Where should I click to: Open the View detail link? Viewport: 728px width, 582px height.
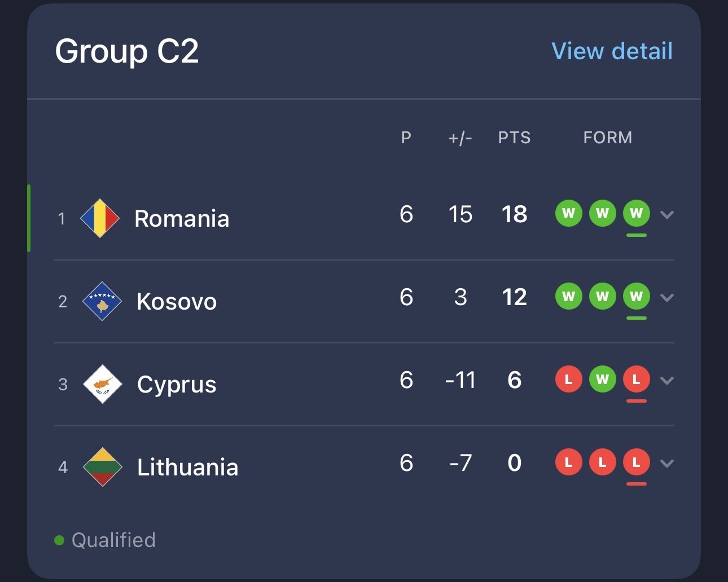click(x=612, y=51)
